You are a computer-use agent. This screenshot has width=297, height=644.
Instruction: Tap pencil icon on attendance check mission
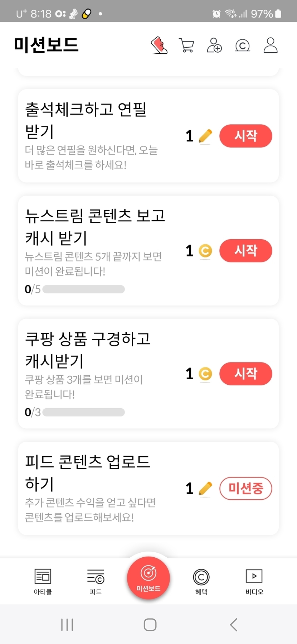click(x=205, y=136)
